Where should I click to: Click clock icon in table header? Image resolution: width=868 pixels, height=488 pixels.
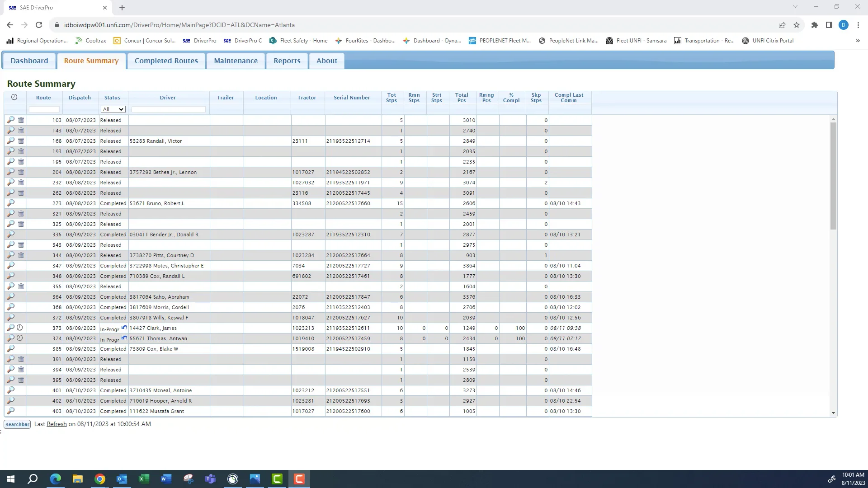pyautogui.click(x=14, y=97)
